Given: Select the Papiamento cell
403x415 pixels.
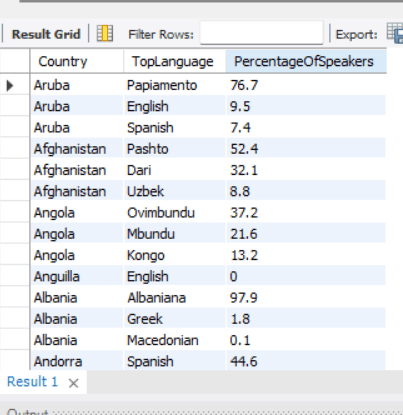Looking at the screenshot, I should tap(175, 85).
